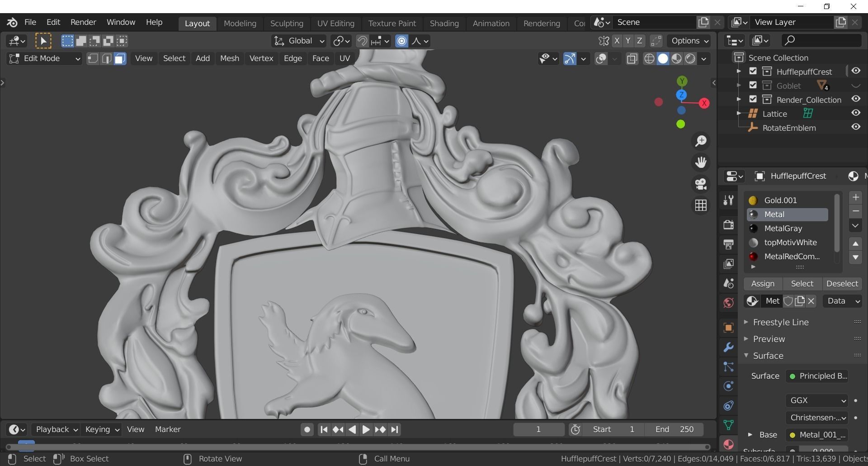Screen dimensions: 868x466
Task: Open the Scene properties tab
Action: 728,283
